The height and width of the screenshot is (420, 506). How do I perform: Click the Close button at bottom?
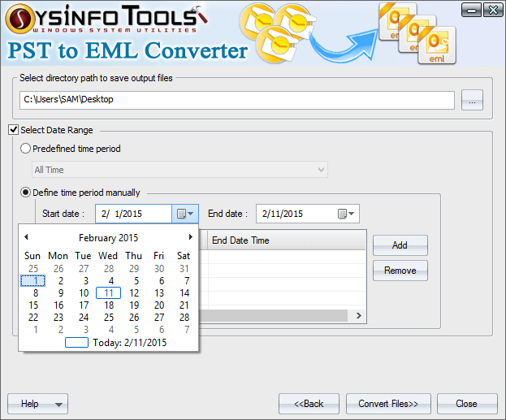[467, 404]
